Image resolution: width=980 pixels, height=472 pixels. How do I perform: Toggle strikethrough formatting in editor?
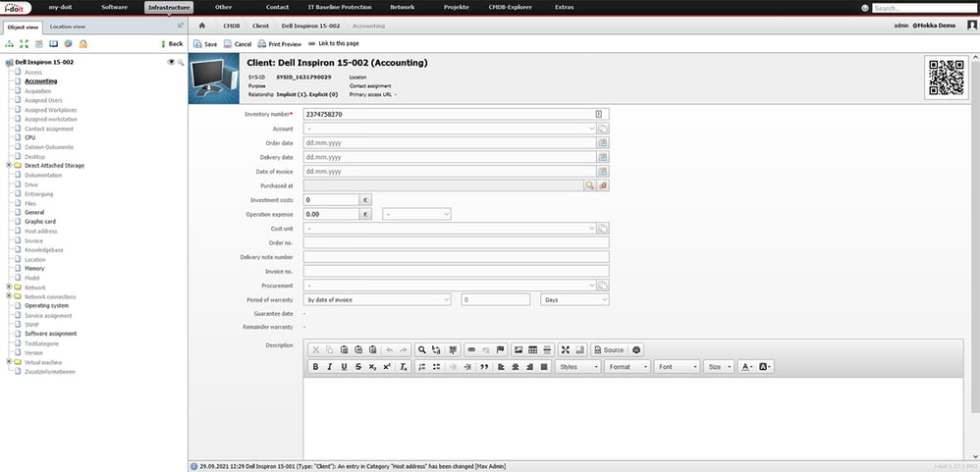click(358, 367)
